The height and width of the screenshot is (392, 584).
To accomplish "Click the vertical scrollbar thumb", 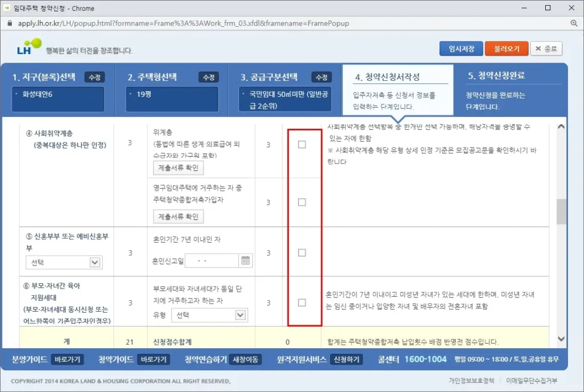I will click(x=561, y=211).
